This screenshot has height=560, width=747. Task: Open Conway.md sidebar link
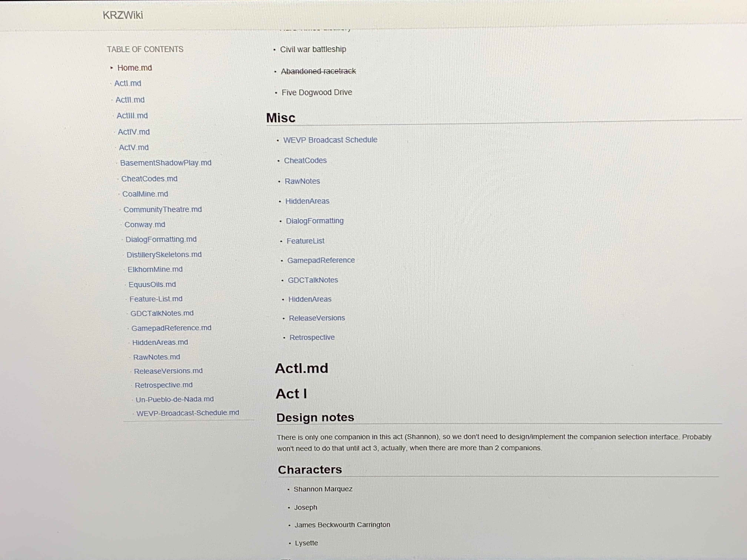[x=145, y=225]
